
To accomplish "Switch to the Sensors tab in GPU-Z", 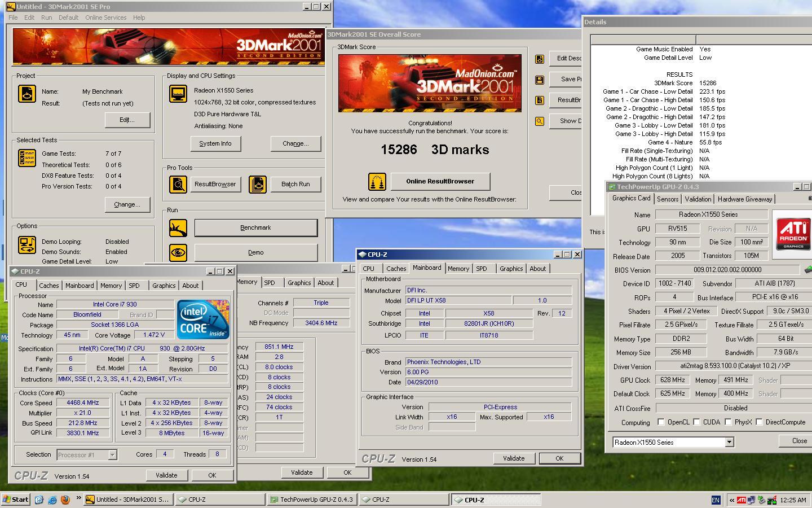I will tap(668, 199).
